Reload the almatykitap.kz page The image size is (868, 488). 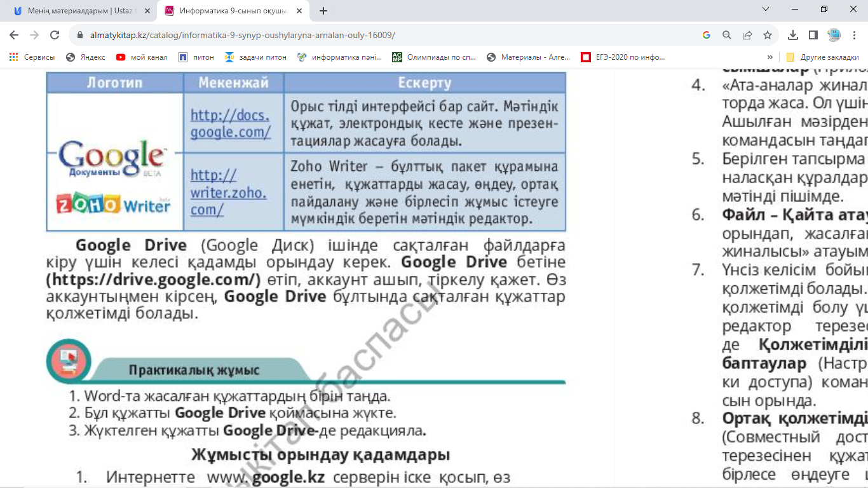[x=55, y=36]
